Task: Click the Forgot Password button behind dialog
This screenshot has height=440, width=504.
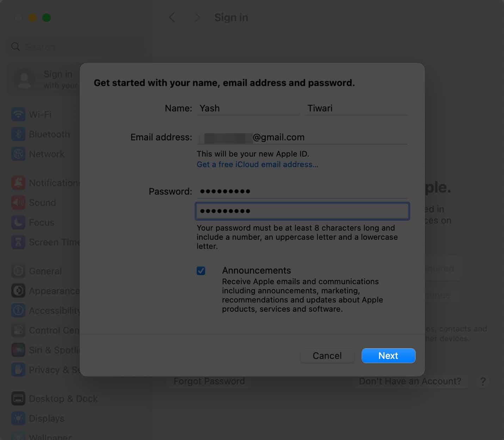Action: (209, 381)
